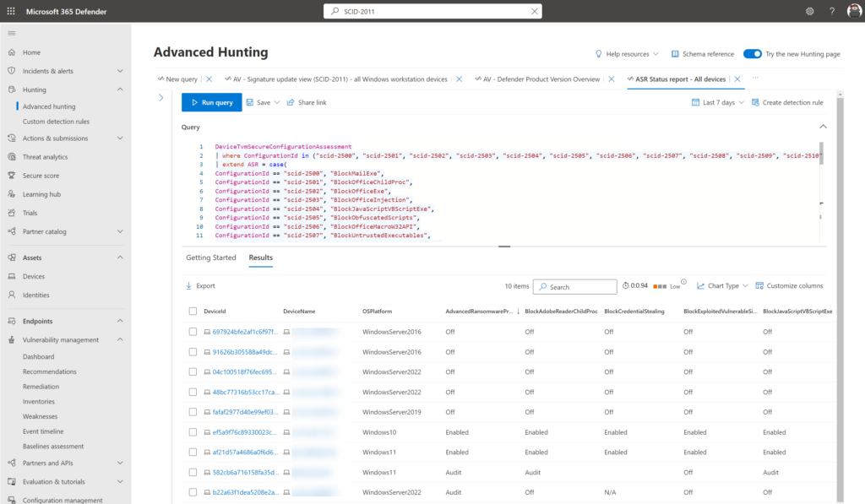This screenshot has width=865, height=504.
Task: Expand Partner catalog
Action: point(120,231)
